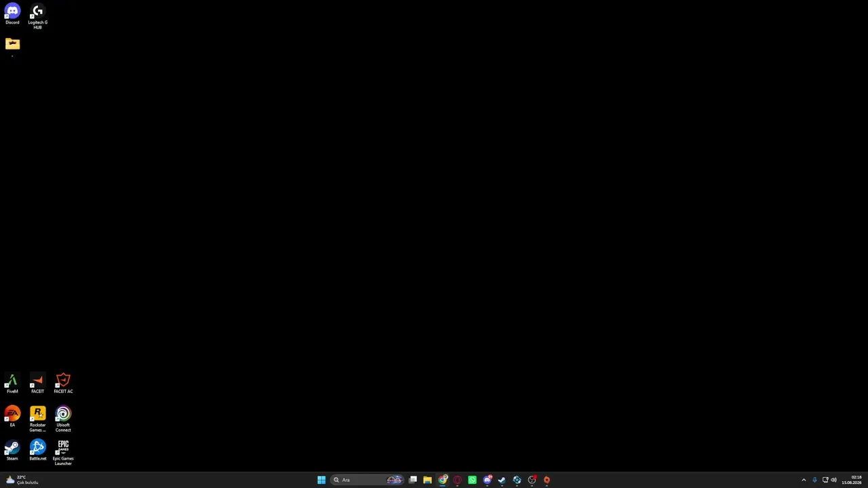Open the Logitech G HUB desktop shortcut

click(37, 16)
